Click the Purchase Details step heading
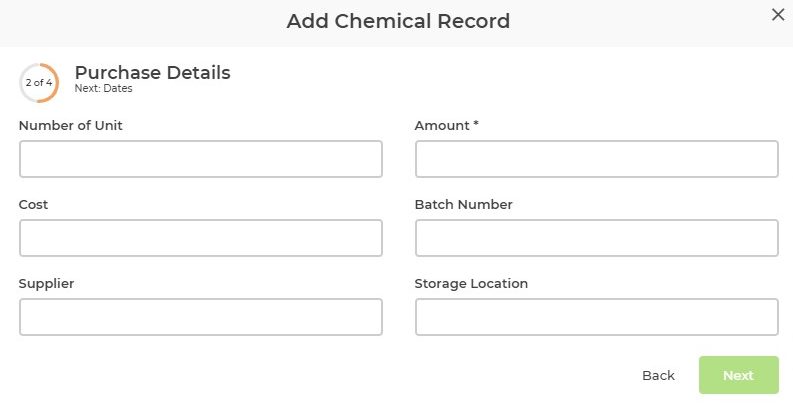Screen dimensions: 793x413 (152, 72)
